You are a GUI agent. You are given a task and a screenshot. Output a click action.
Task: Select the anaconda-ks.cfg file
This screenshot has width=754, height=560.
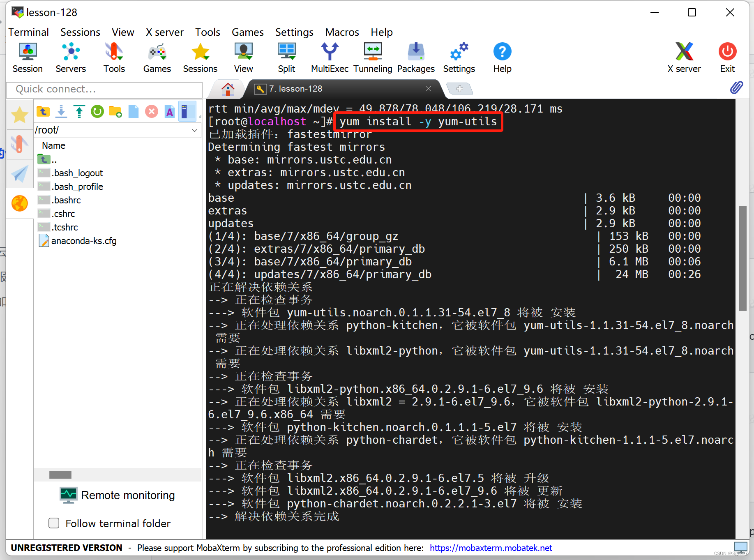tap(78, 241)
